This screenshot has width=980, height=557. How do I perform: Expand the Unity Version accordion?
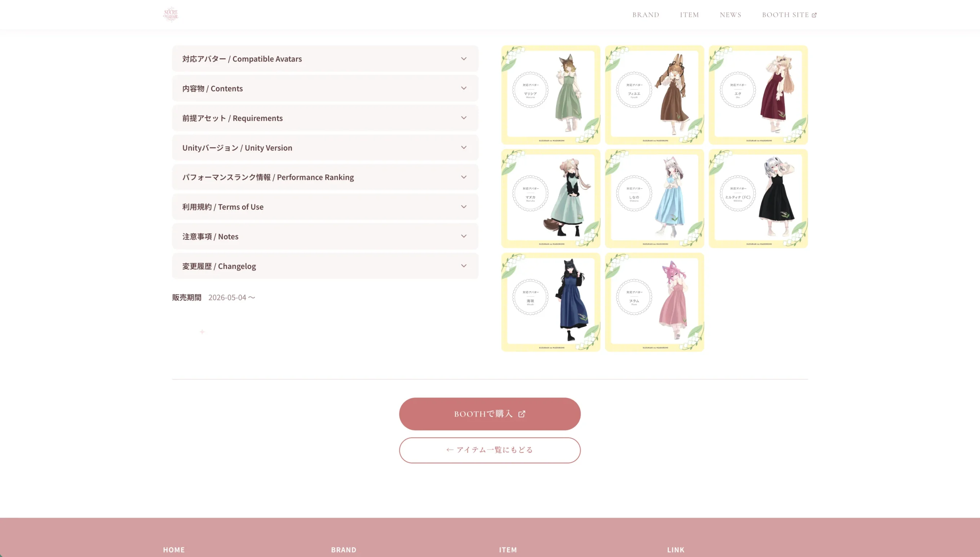325,148
